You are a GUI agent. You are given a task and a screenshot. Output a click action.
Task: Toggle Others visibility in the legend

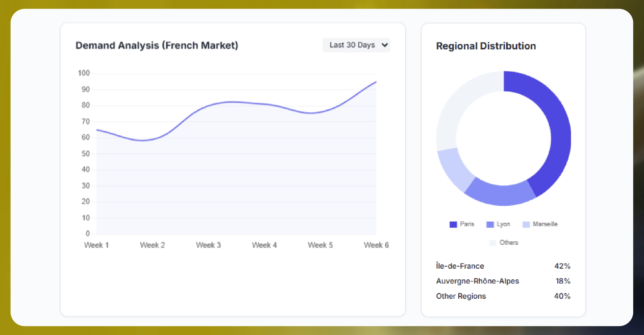click(509, 242)
